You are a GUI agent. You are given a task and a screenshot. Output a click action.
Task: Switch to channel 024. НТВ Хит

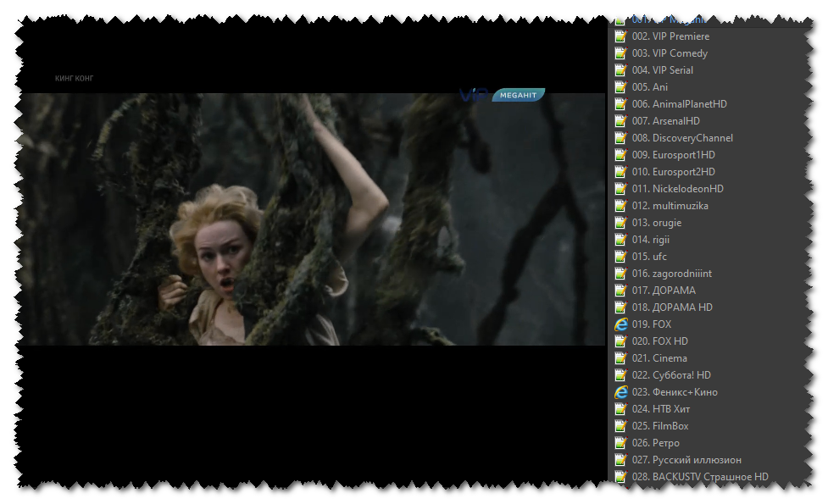point(660,409)
